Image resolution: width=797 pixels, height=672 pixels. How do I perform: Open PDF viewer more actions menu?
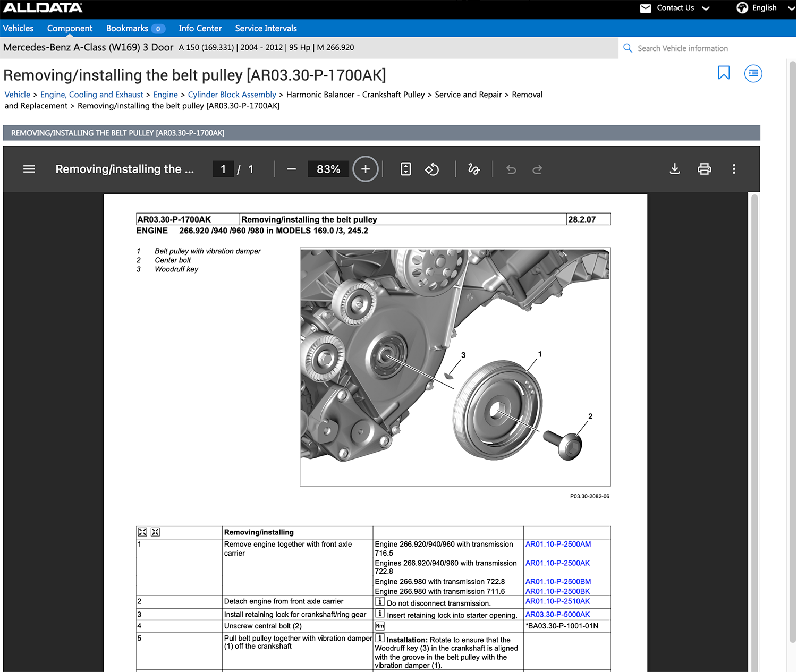734,169
